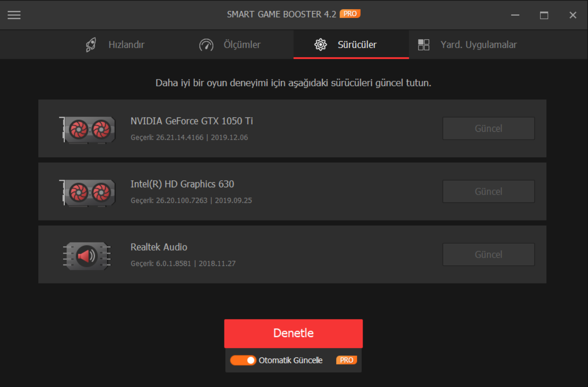Viewport: 588px width, 387px height.
Task: Open the Yard. Uygulamalar tab
Action: pyautogui.click(x=467, y=45)
